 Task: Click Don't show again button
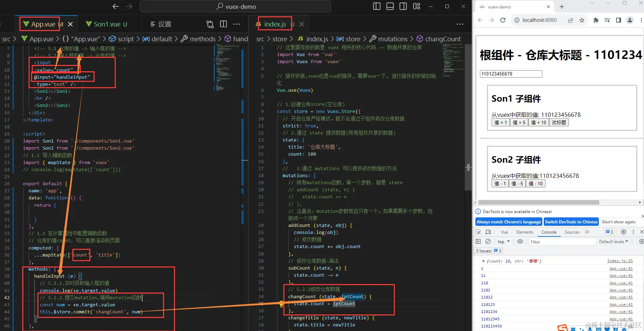click(619, 222)
